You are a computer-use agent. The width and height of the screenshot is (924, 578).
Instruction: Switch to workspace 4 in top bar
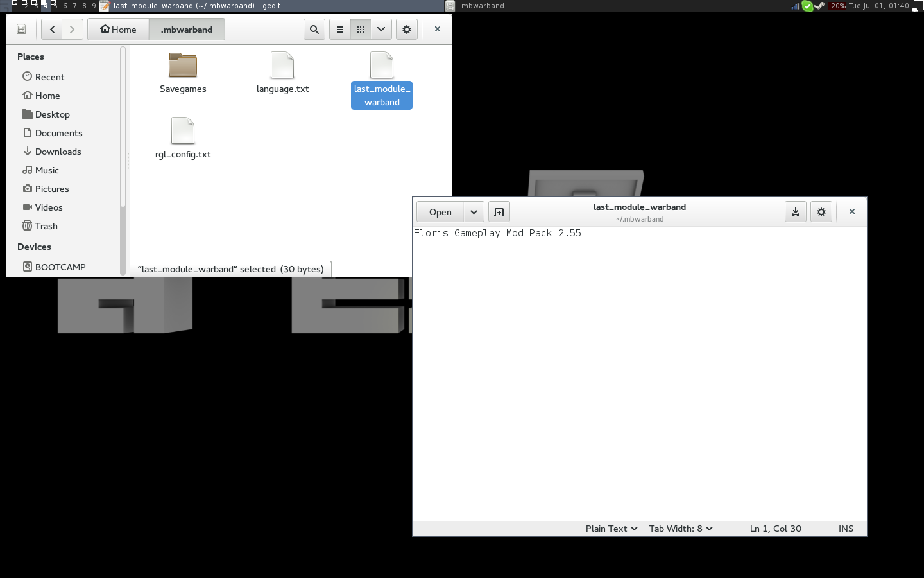coord(45,4)
